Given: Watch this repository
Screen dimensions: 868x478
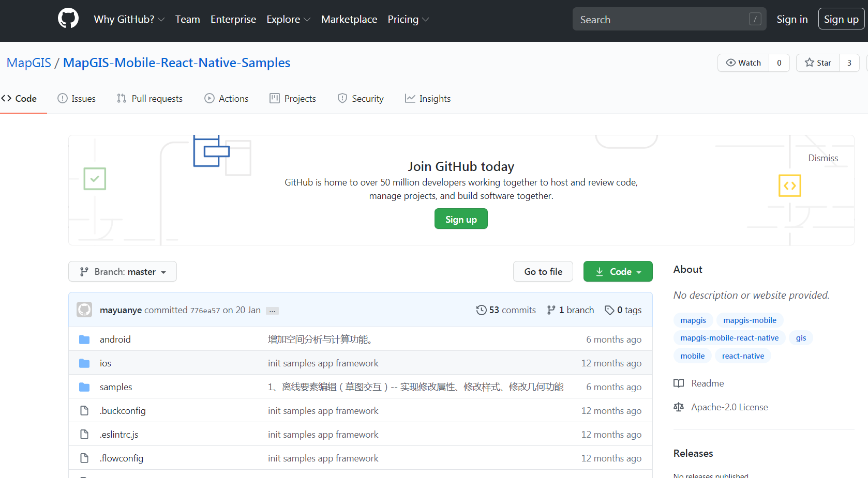Looking at the screenshot, I should [x=743, y=63].
